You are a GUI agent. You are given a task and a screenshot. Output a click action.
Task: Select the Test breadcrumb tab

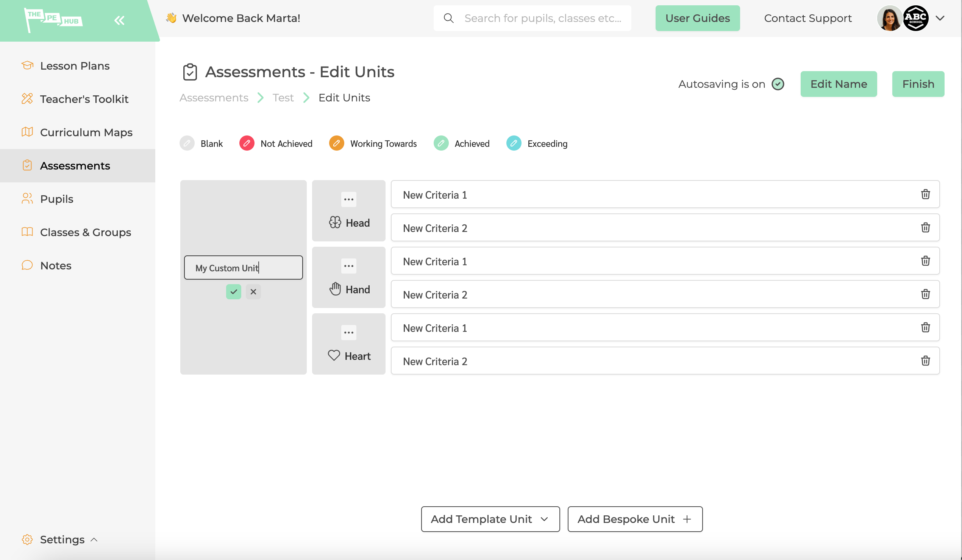(x=283, y=98)
